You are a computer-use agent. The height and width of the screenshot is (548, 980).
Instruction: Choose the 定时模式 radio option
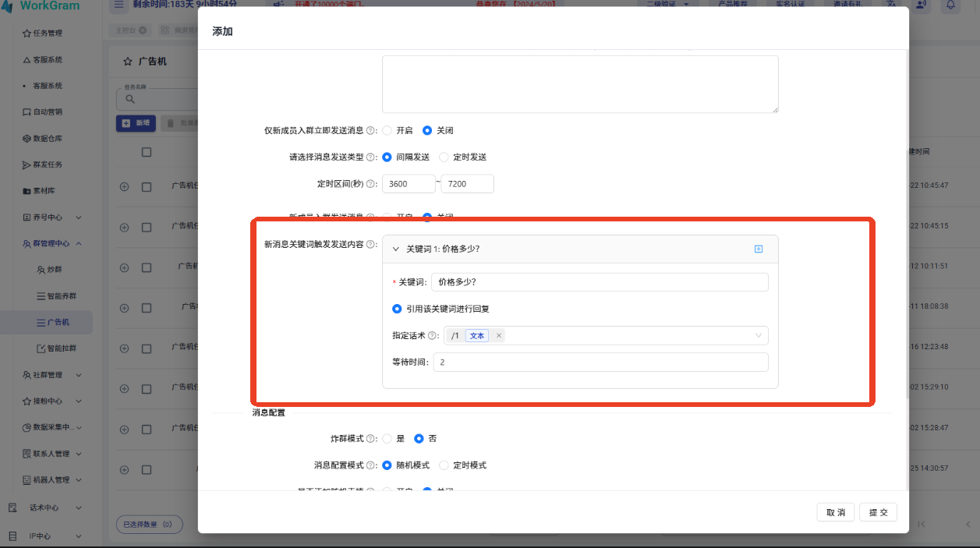(x=444, y=465)
